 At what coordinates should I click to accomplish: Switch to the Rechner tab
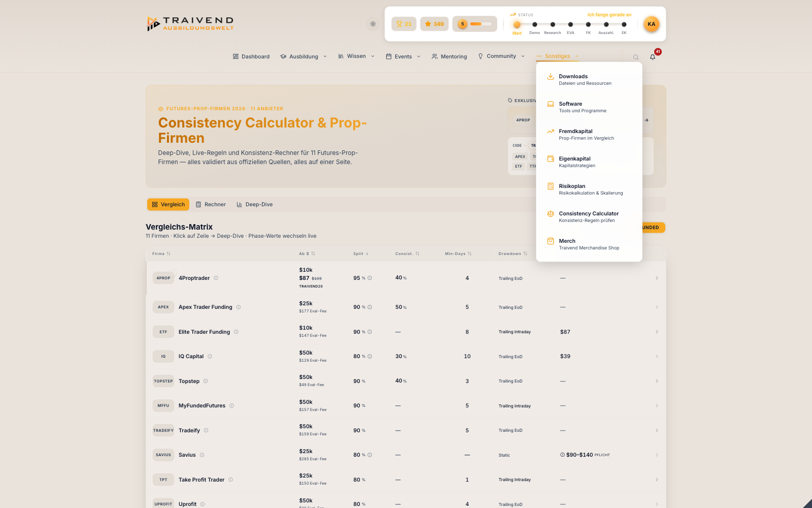[211, 204]
